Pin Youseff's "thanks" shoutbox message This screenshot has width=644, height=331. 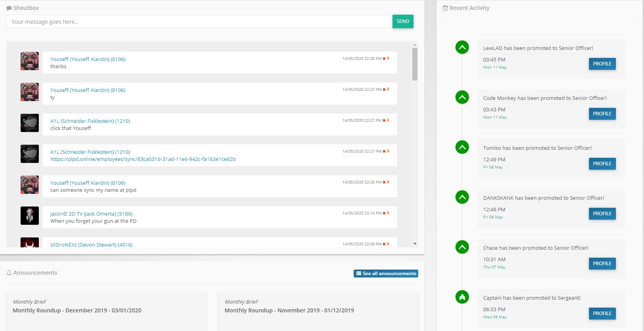click(x=388, y=59)
